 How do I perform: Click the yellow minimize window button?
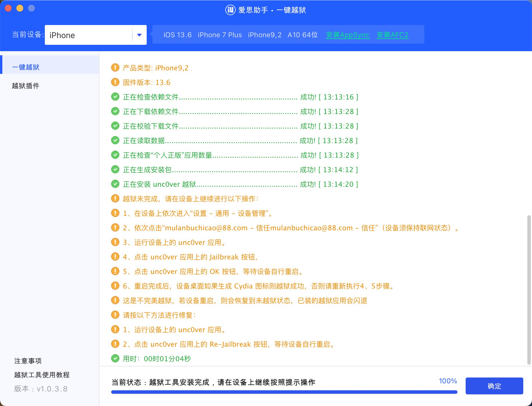[x=20, y=8]
